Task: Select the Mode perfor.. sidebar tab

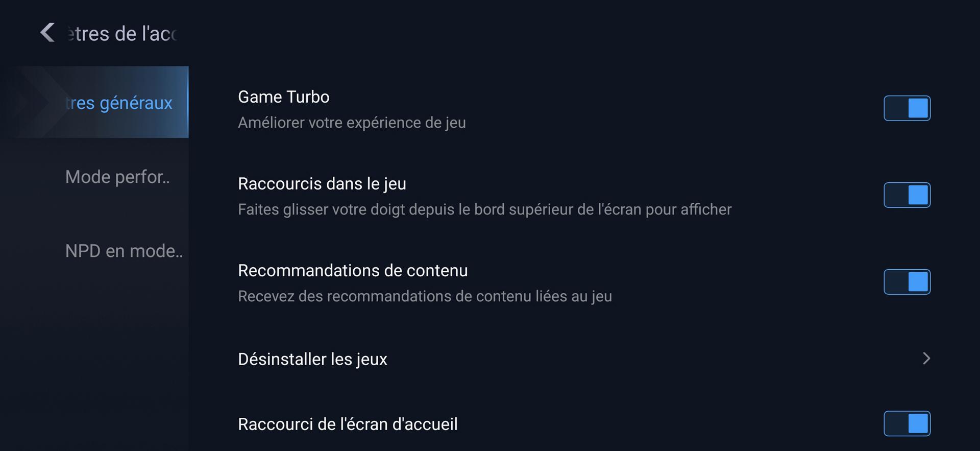Action: pyautogui.click(x=117, y=177)
